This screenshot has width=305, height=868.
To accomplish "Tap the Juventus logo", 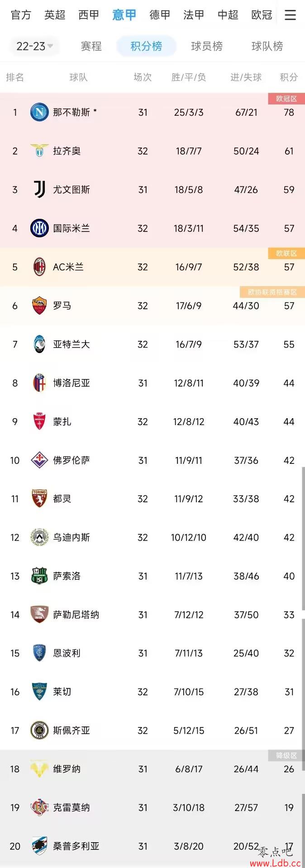I will click(39, 189).
